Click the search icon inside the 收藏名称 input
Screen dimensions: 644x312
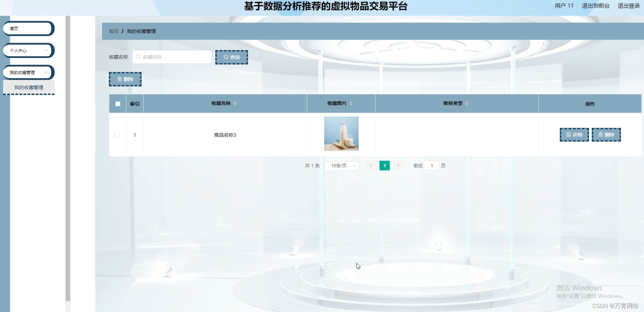click(x=138, y=57)
